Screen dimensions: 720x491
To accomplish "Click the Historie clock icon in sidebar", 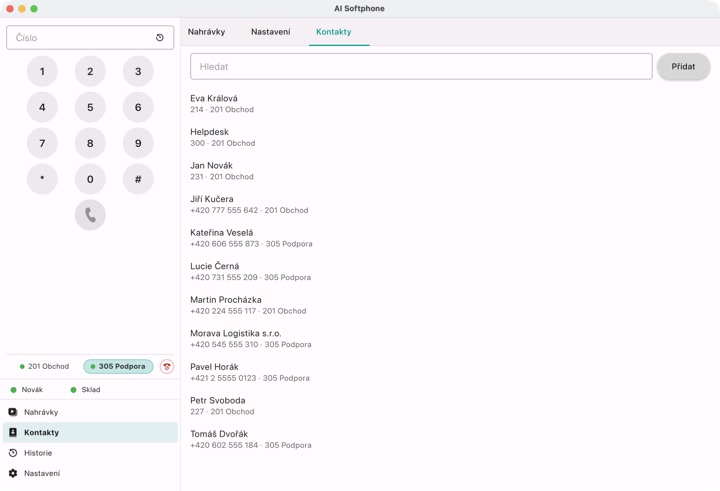I will click(13, 453).
